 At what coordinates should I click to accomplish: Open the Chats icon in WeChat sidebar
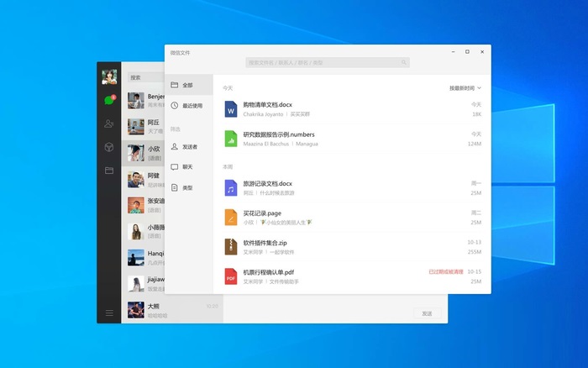pos(108,100)
